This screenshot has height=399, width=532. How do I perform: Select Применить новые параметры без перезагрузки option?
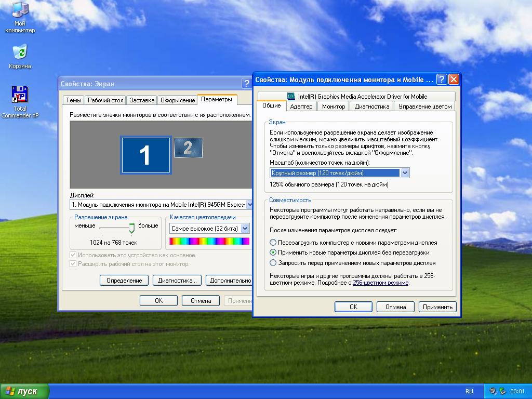pos(273,252)
